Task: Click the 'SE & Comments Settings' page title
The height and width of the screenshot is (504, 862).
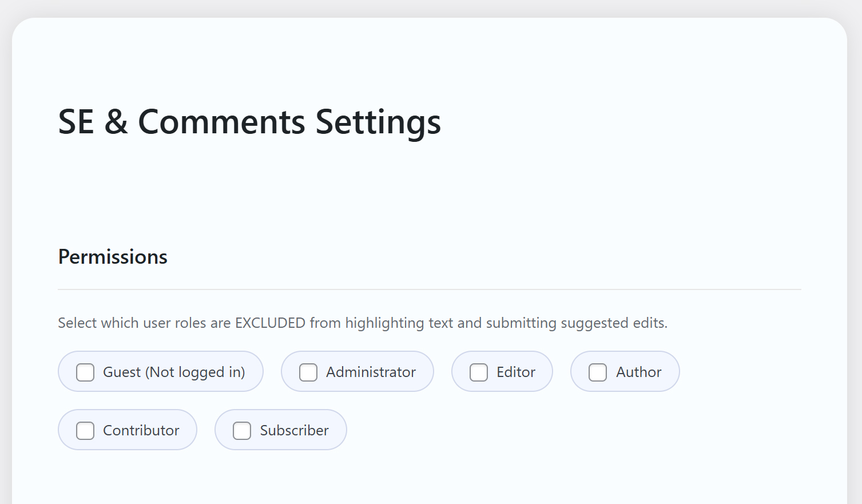Action: click(249, 122)
